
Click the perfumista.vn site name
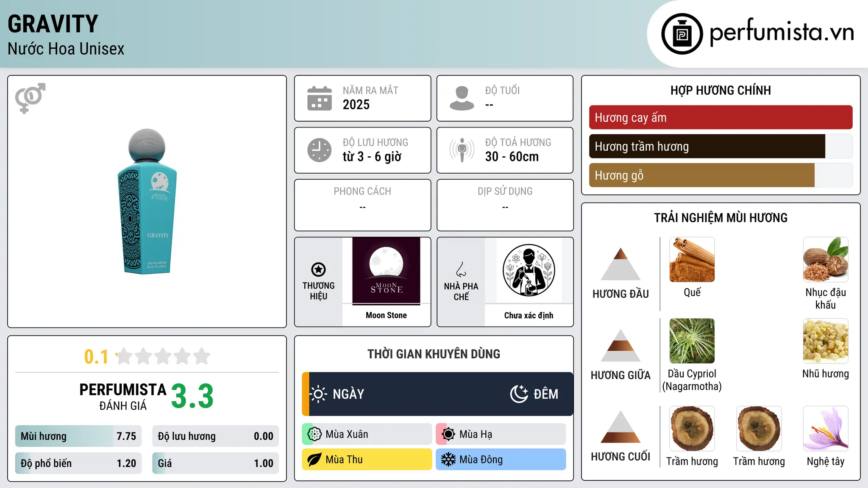point(782,32)
